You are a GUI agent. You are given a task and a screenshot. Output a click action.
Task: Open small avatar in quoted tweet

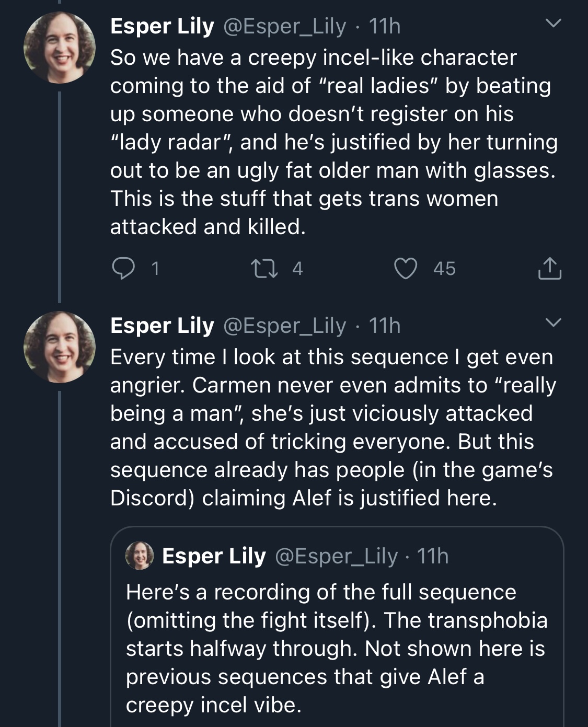click(x=140, y=555)
